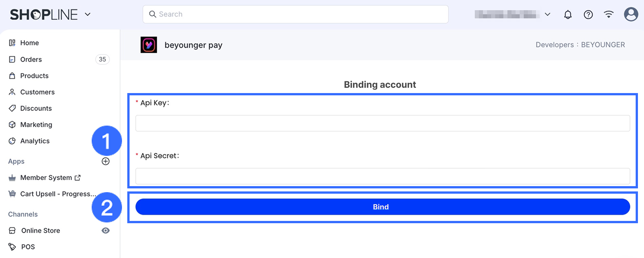Image resolution: width=644 pixels, height=258 pixels.
Task: Focus the Api Key input field
Action: 383,123
